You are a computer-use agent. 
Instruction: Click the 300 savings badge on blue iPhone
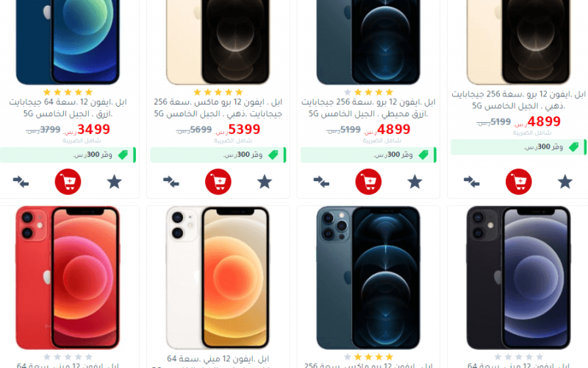tap(68, 155)
